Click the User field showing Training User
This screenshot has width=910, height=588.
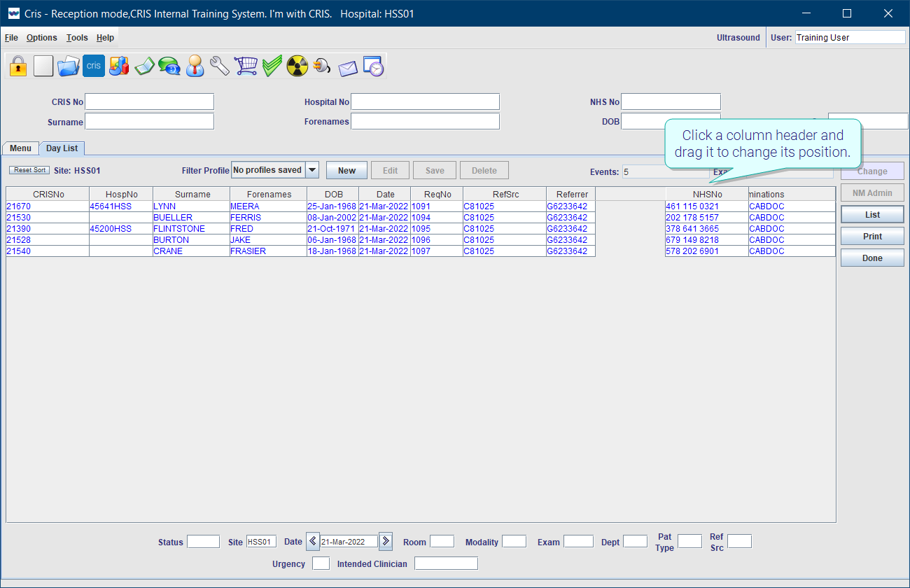click(x=850, y=38)
